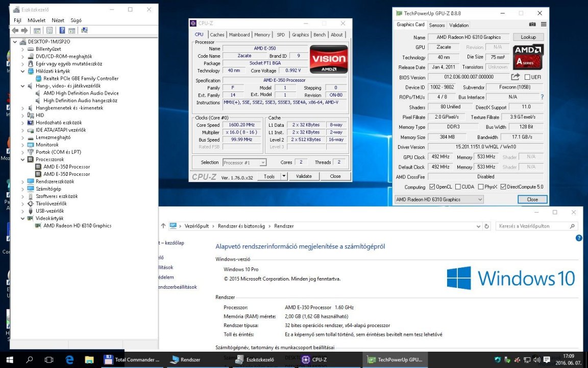The width and height of the screenshot is (588, 368).
Task: Open Fájl menu in Device Manager
Action: pos(17,20)
